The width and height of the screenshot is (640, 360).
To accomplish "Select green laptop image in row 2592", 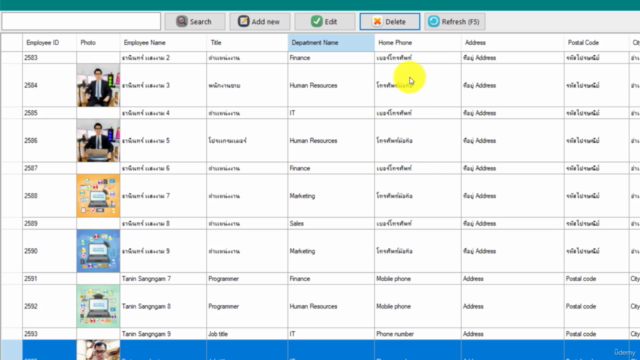I will [98, 306].
